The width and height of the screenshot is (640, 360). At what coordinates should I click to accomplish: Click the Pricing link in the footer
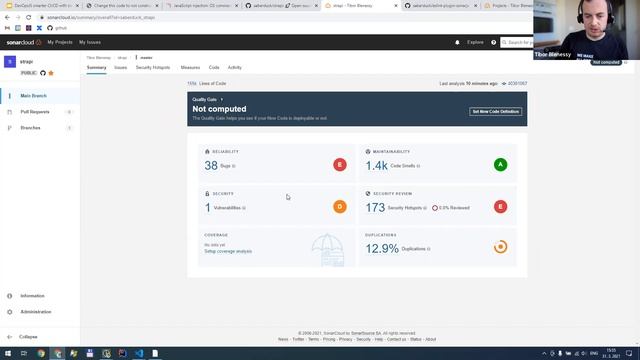[x=329, y=340]
